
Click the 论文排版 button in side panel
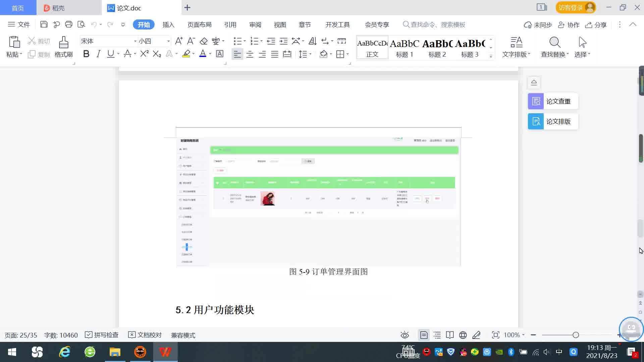553,121
